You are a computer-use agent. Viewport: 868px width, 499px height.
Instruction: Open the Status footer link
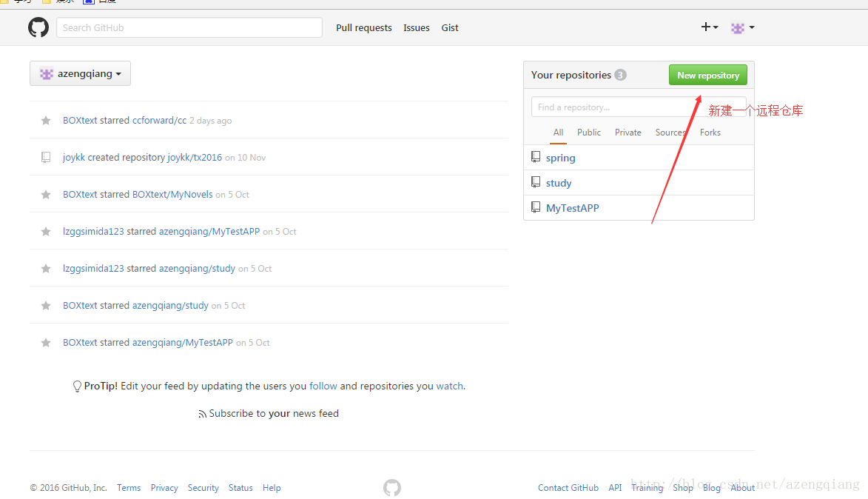[240, 488]
